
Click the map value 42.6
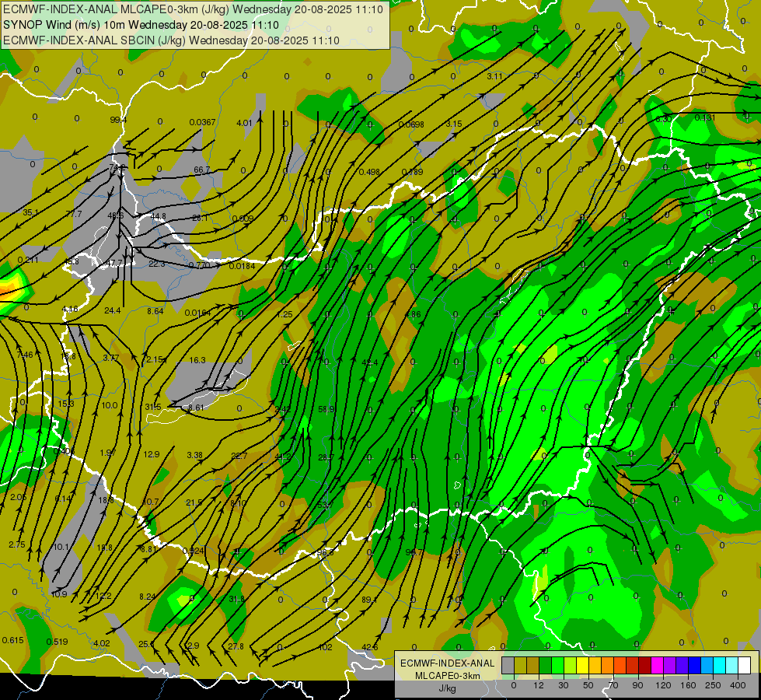tap(369, 647)
